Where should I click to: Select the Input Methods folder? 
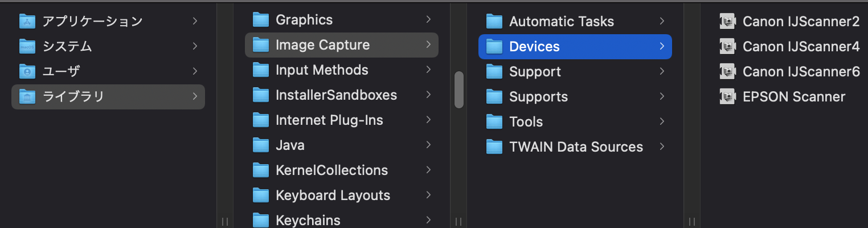click(x=321, y=70)
